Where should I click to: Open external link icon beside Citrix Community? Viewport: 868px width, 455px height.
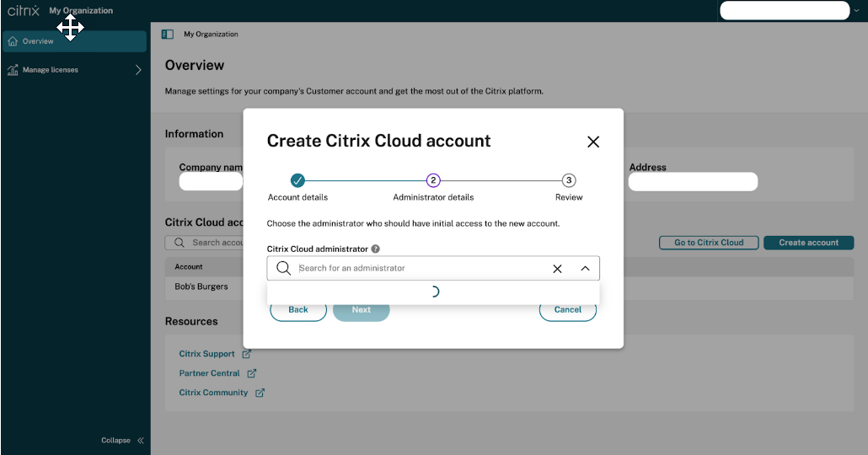coord(260,393)
